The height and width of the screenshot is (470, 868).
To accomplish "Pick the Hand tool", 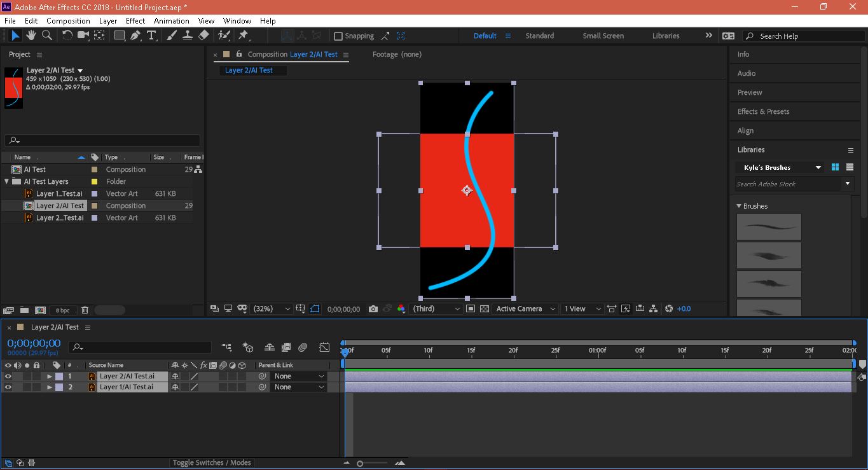I will click(x=31, y=36).
